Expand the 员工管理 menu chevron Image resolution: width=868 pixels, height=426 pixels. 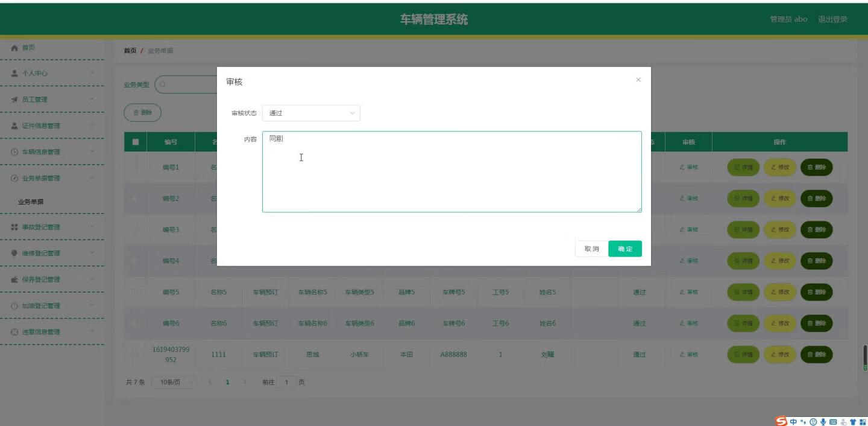(x=92, y=100)
